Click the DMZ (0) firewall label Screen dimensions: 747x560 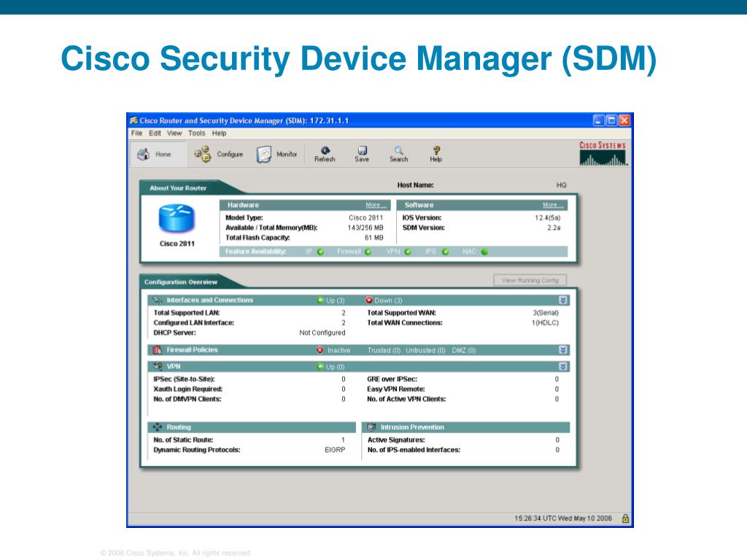click(464, 351)
